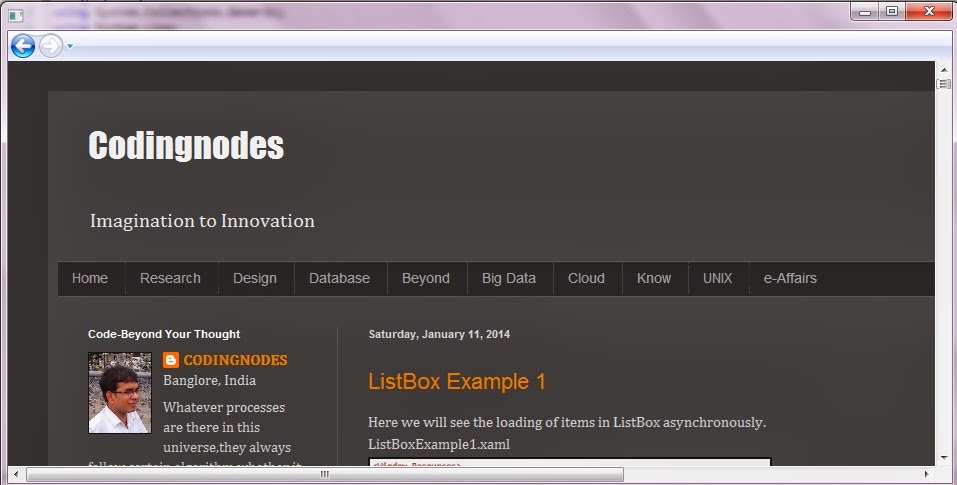Click the Imagination to Innovation tagline
957x485 pixels.
click(x=203, y=221)
